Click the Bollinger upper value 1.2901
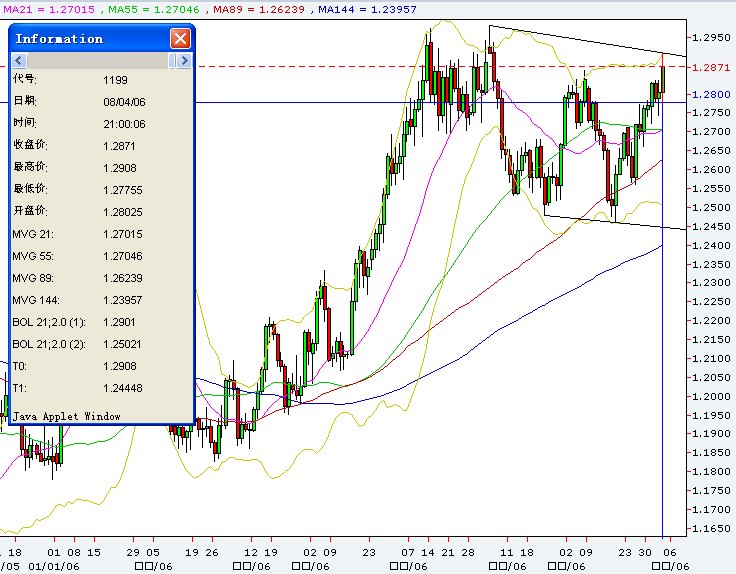Image resolution: width=736 pixels, height=574 pixels. (x=119, y=322)
